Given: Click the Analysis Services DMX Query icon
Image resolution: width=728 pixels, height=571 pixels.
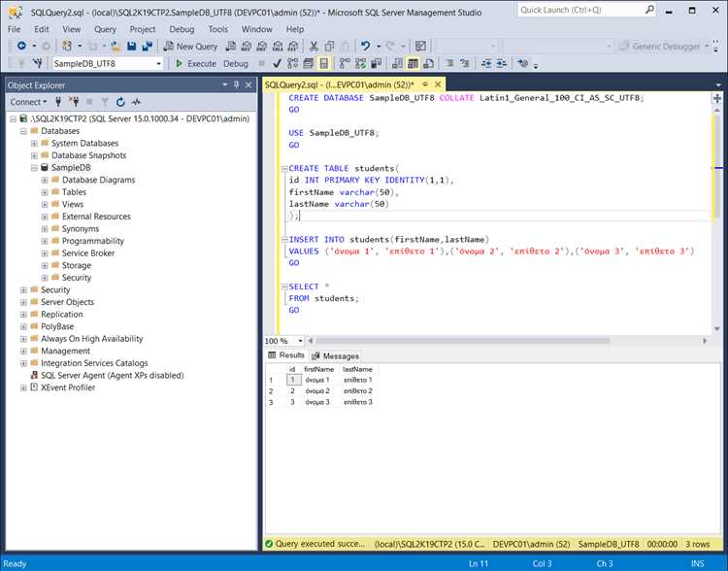Looking at the screenshot, I should click(262, 46).
